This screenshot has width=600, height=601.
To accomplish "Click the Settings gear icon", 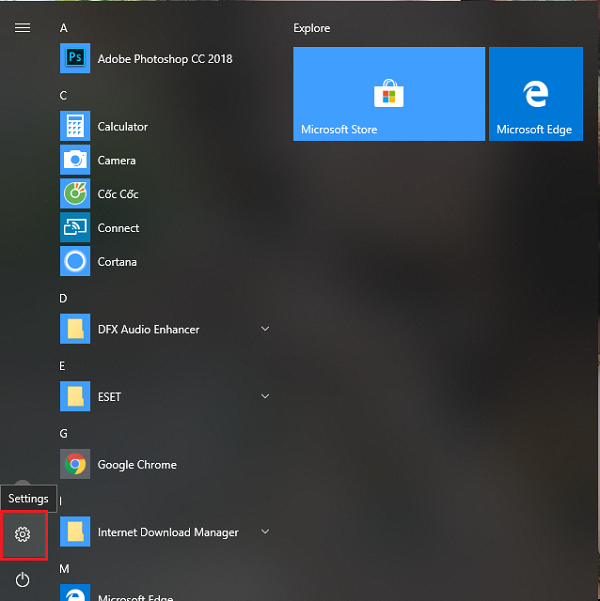I will pos(23,534).
